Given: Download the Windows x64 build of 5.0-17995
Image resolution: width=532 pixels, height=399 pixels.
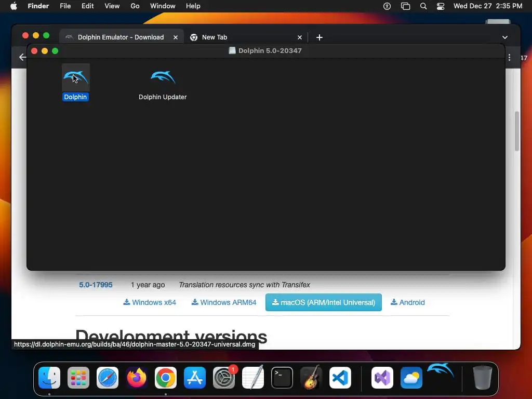Looking at the screenshot, I should click(150, 302).
